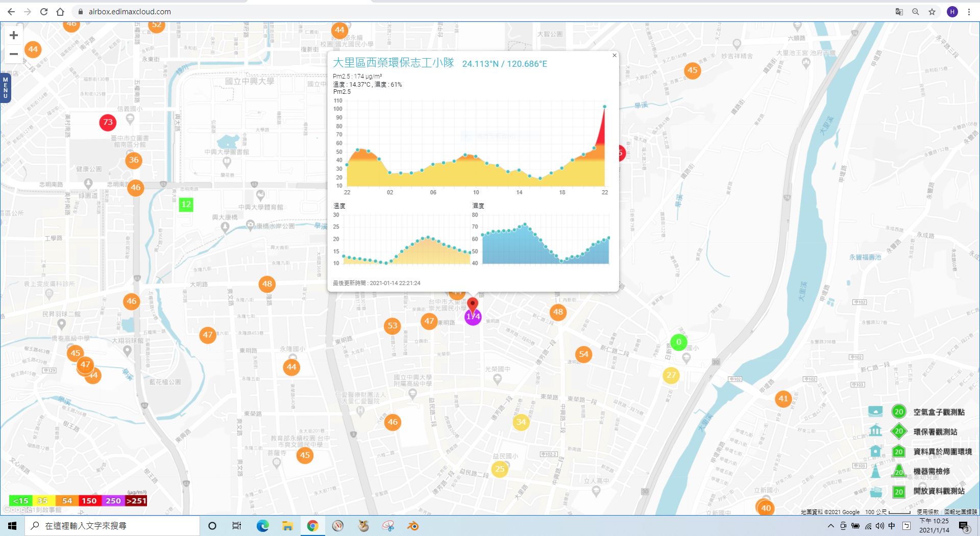Select the yellow 25 sensor marker
Image resolution: width=980 pixels, height=536 pixels.
tap(500, 469)
